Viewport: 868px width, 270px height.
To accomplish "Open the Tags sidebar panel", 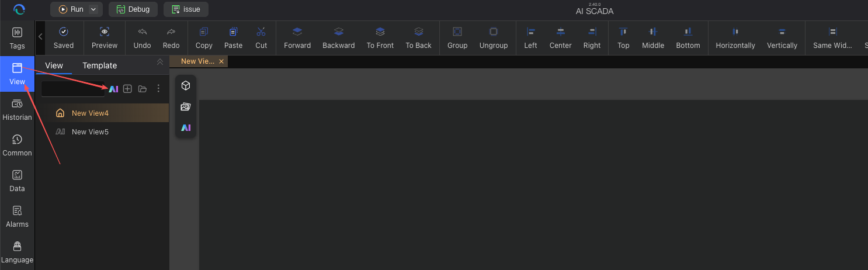I will pos(17,38).
